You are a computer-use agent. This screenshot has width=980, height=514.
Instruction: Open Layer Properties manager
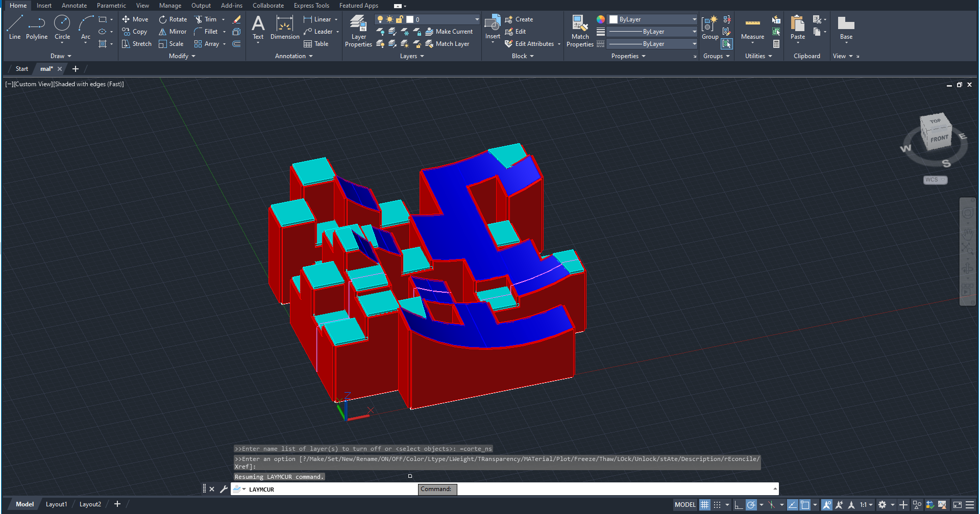pos(358,31)
